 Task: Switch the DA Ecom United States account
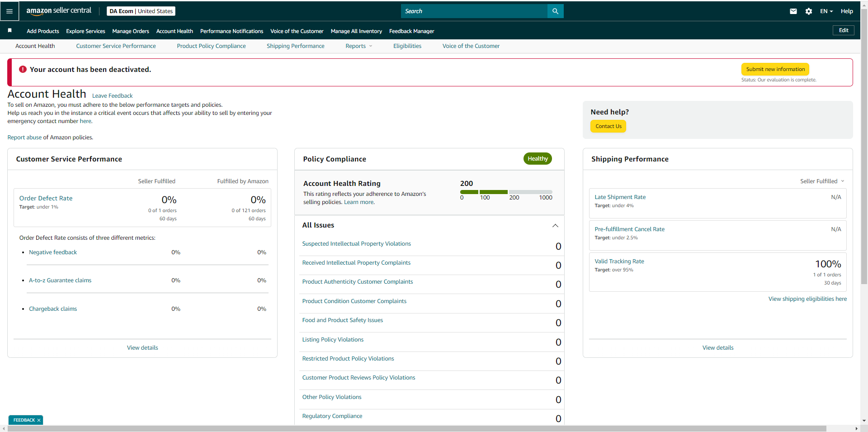[141, 11]
